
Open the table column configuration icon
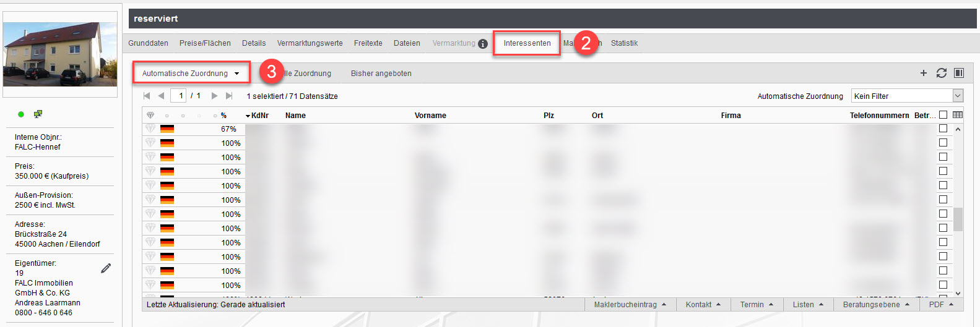(958, 115)
